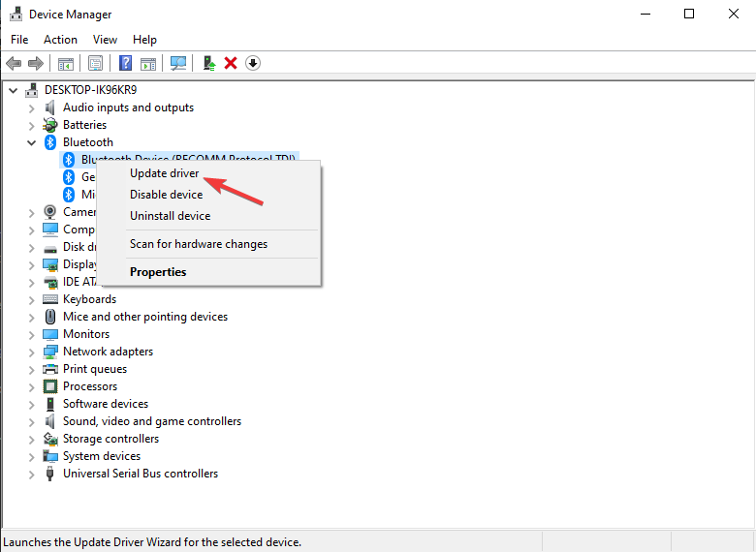Click the System devices icon

coord(50,456)
